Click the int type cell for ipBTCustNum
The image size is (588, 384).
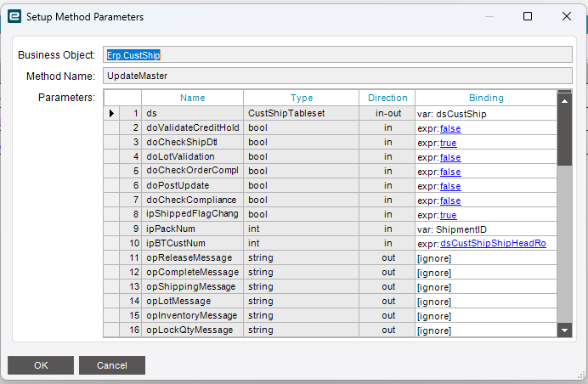click(x=302, y=243)
